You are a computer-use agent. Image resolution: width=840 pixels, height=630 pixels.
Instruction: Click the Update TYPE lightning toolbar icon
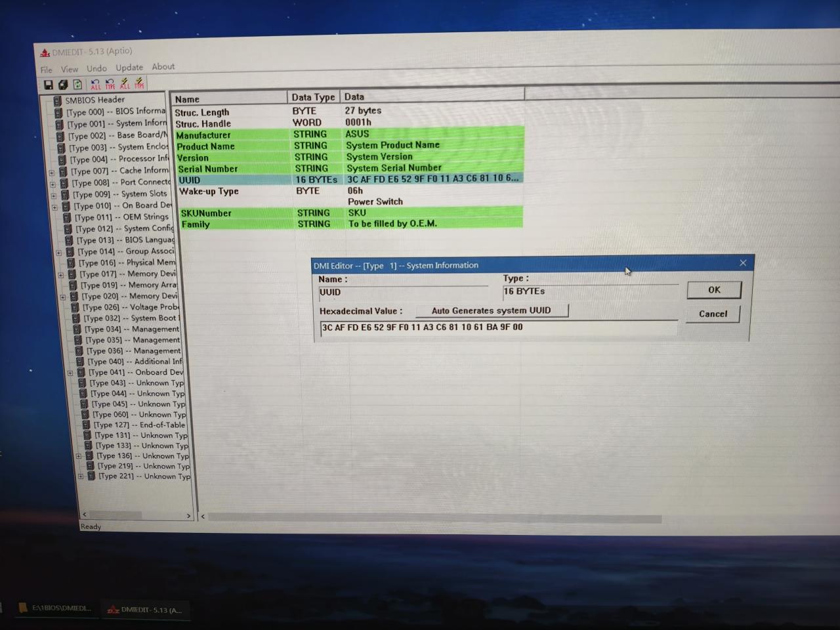pyautogui.click(x=139, y=83)
